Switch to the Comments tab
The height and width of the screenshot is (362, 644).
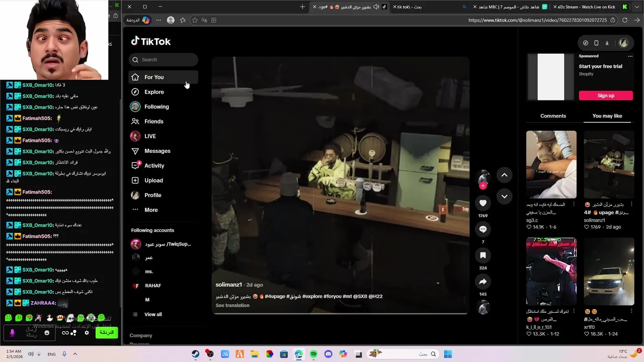point(553,116)
